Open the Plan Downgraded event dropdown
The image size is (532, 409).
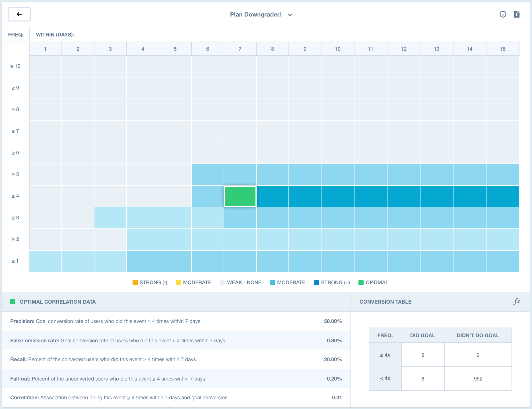click(261, 15)
